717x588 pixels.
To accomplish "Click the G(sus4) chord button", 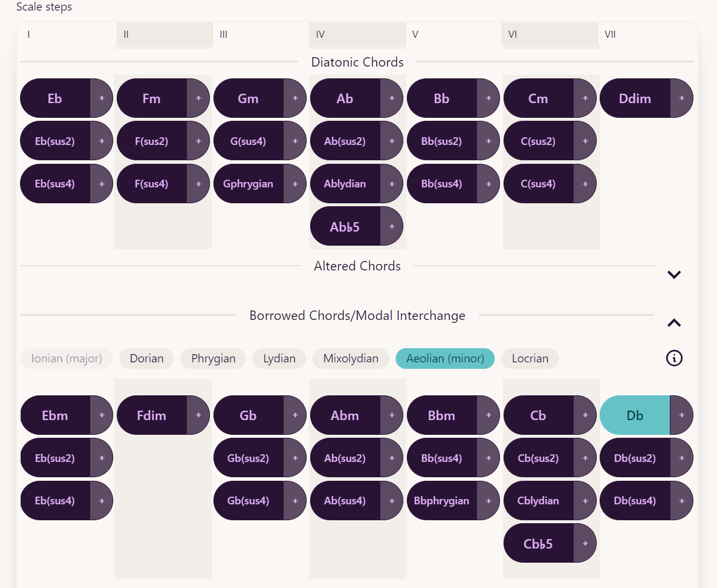I will [x=249, y=141].
